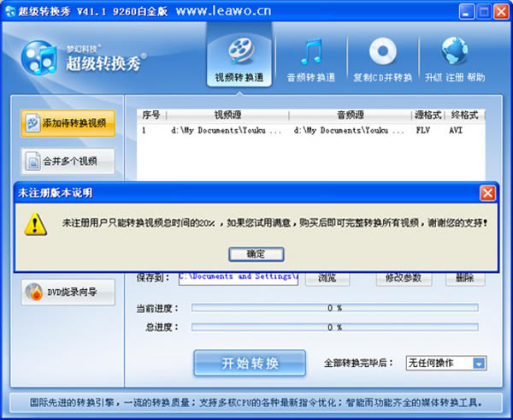Confirm the dialog with 确定 button
This screenshot has width=513, height=420.
pyautogui.click(x=256, y=254)
